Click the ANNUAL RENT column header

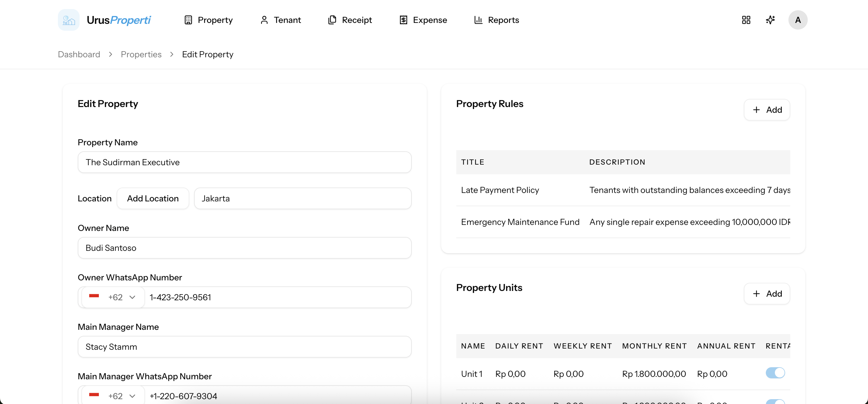726,346
